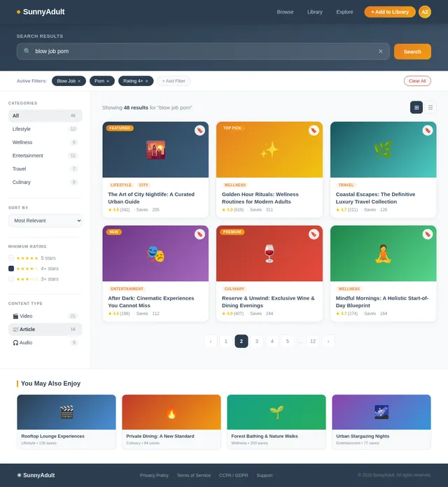The image size is (448, 487).
Task: Bookmark the Golden Hour Rituals card
Action: pyautogui.click(x=314, y=130)
